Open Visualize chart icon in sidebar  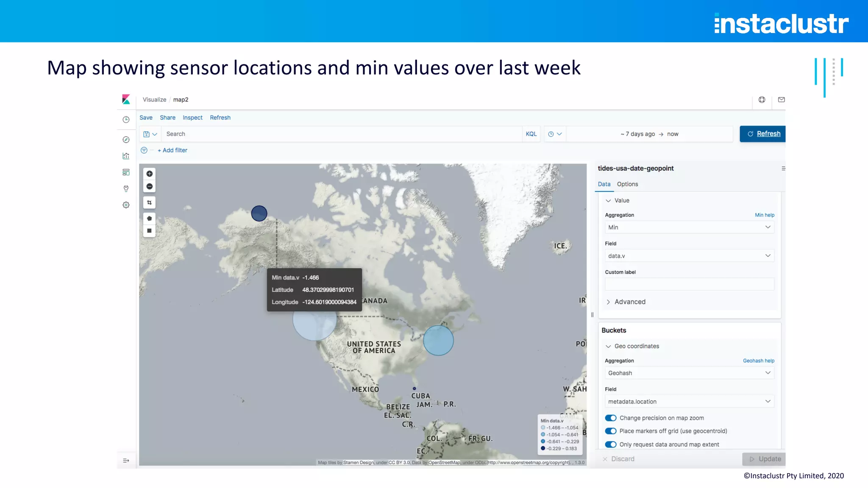(x=126, y=156)
